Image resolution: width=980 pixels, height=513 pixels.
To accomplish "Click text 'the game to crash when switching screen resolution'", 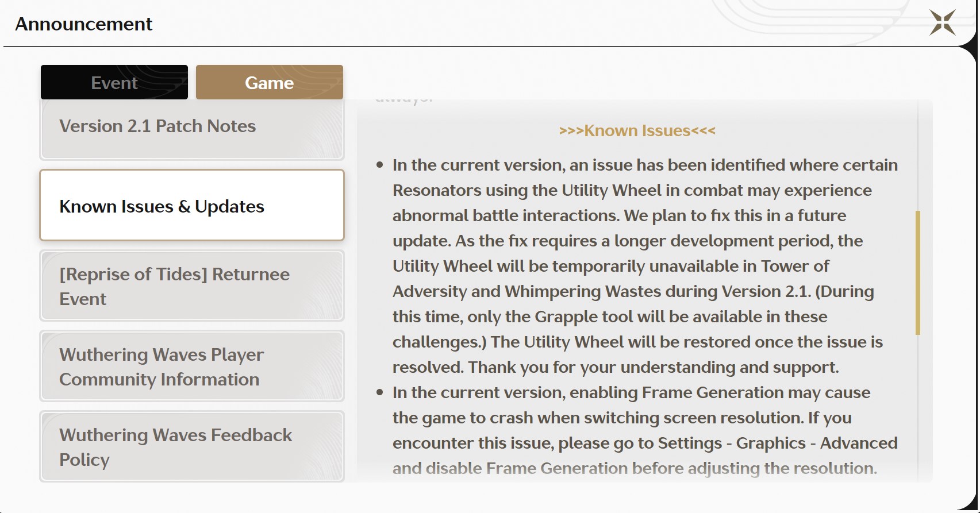I will [x=598, y=418].
